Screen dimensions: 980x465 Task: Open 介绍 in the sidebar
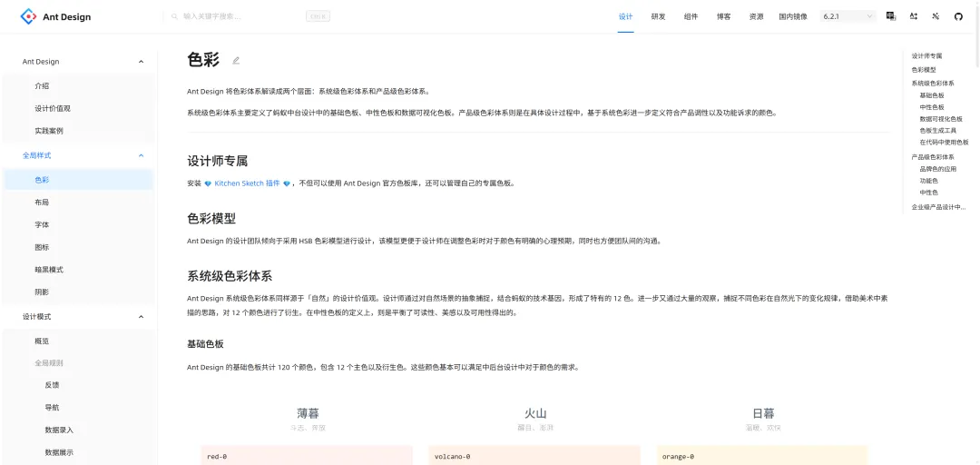click(x=78, y=86)
